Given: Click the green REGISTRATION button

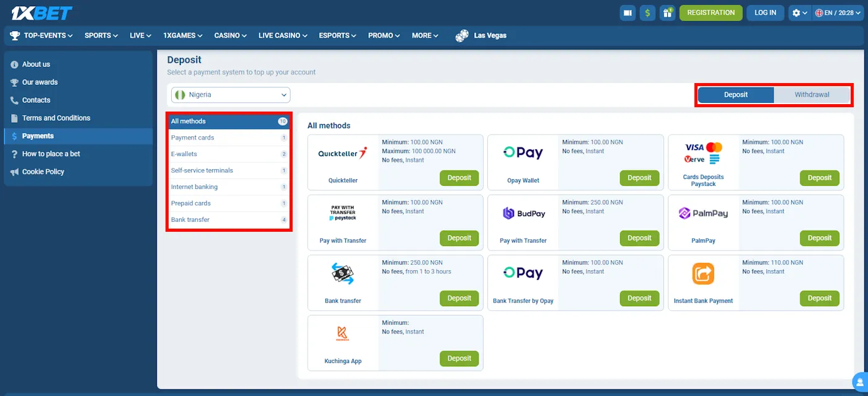Looking at the screenshot, I should (x=711, y=12).
